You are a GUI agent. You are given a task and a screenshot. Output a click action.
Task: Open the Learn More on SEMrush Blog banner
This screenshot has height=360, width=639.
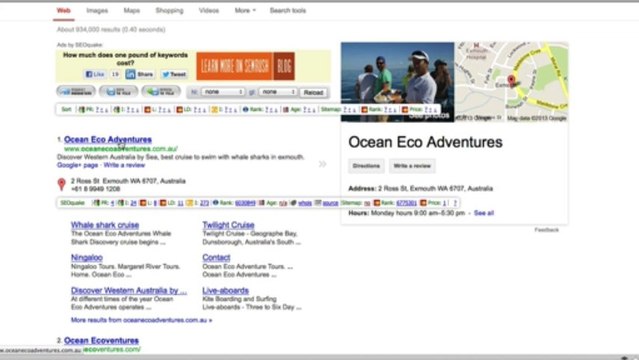coord(245,66)
